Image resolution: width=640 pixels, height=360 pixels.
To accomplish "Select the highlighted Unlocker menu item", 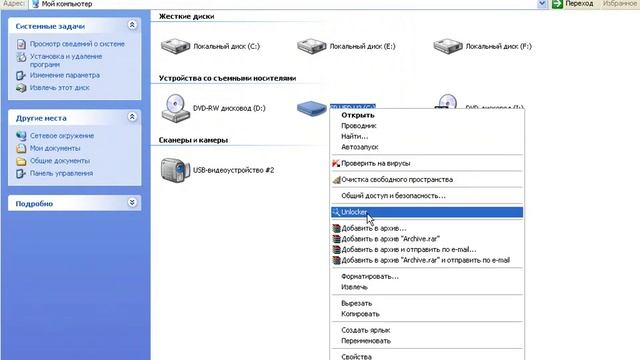I will 427,212.
